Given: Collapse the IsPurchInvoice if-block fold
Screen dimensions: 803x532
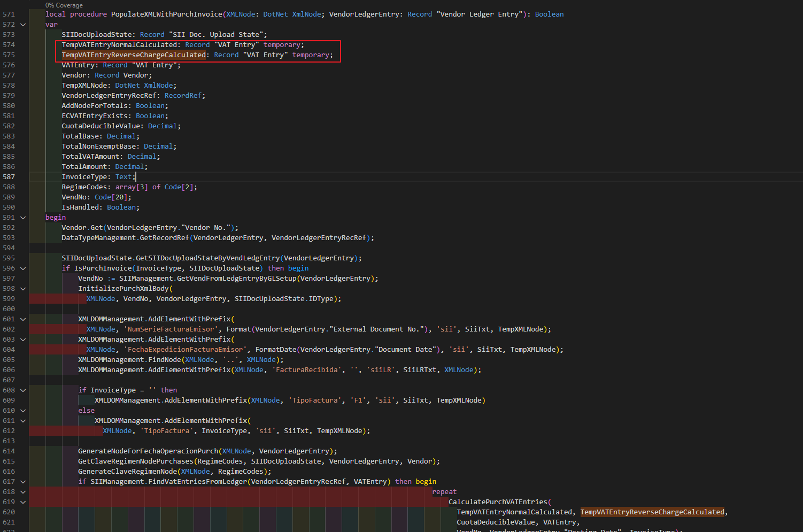Looking at the screenshot, I should [22, 268].
